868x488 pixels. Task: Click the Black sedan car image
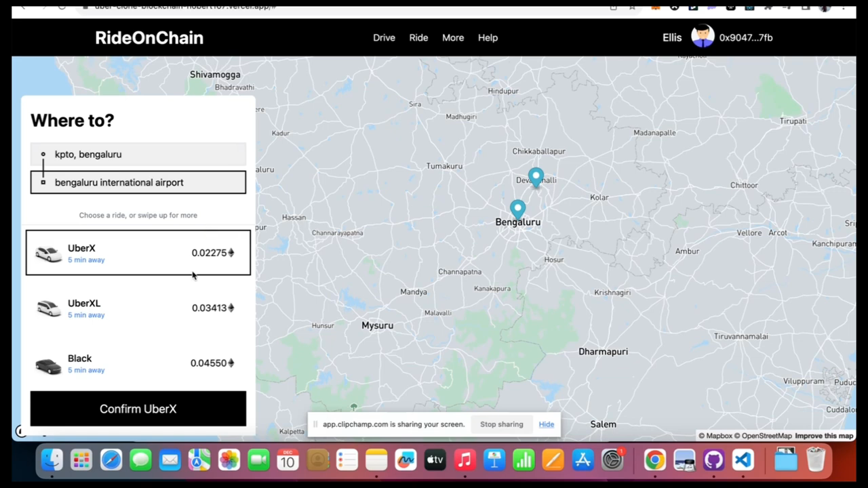click(48, 366)
